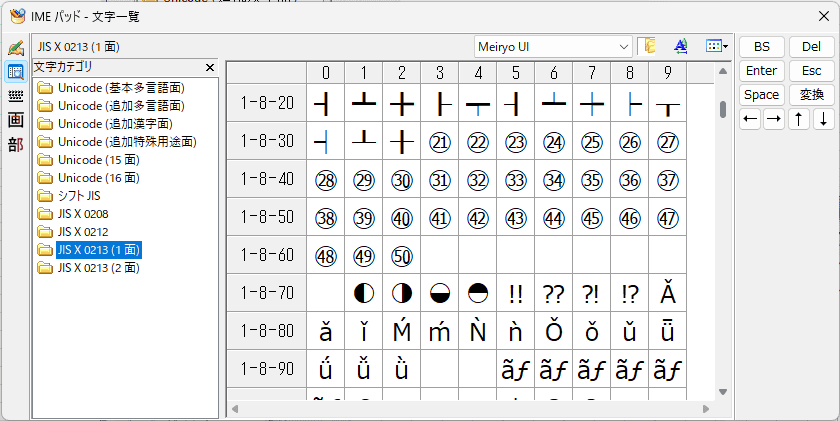Click row header 1-8-20

point(267,103)
